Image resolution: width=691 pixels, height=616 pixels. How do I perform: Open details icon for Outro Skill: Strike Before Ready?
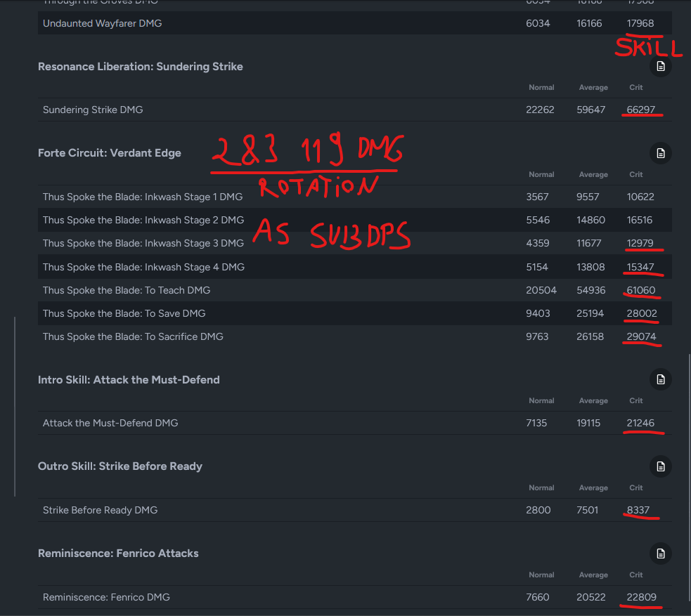tap(660, 466)
